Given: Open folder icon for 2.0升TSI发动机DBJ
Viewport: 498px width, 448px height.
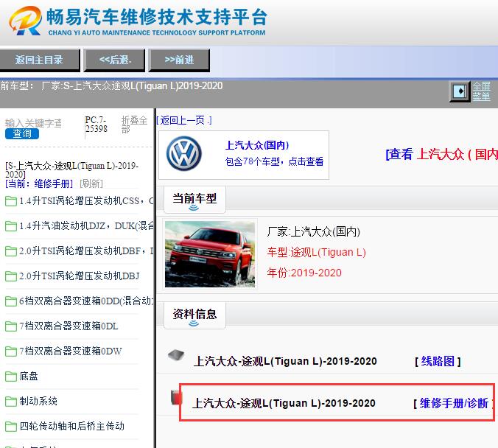Looking at the screenshot, I should pos(11,276).
